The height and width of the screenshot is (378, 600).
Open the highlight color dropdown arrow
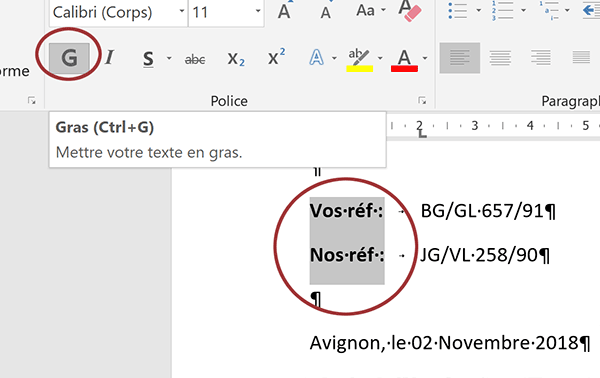coord(380,59)
